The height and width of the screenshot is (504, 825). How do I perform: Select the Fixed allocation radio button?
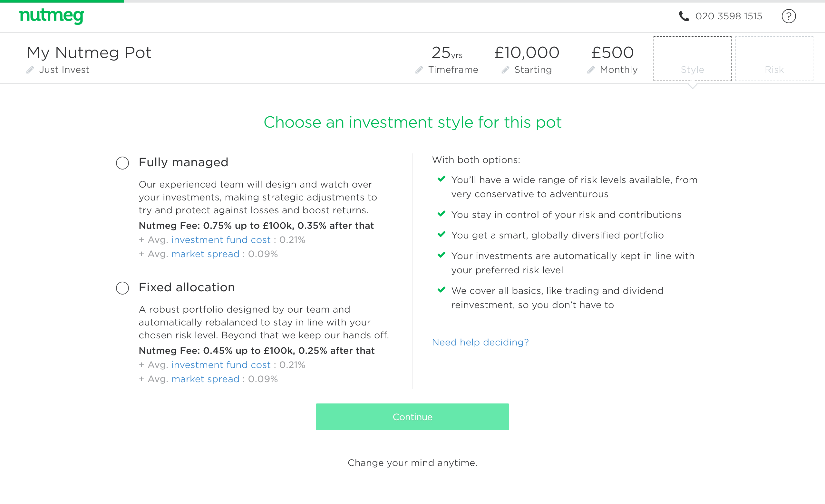pos(122,288)
